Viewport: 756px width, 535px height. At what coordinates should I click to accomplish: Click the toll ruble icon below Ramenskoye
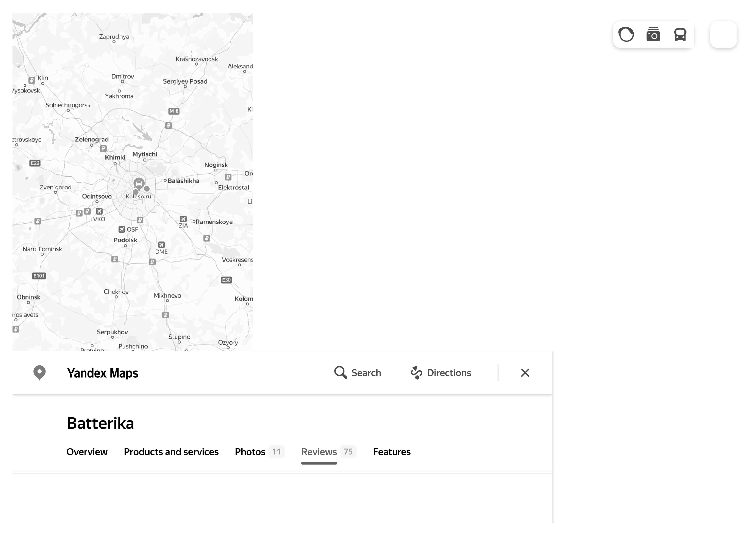[x=207, y=238]
